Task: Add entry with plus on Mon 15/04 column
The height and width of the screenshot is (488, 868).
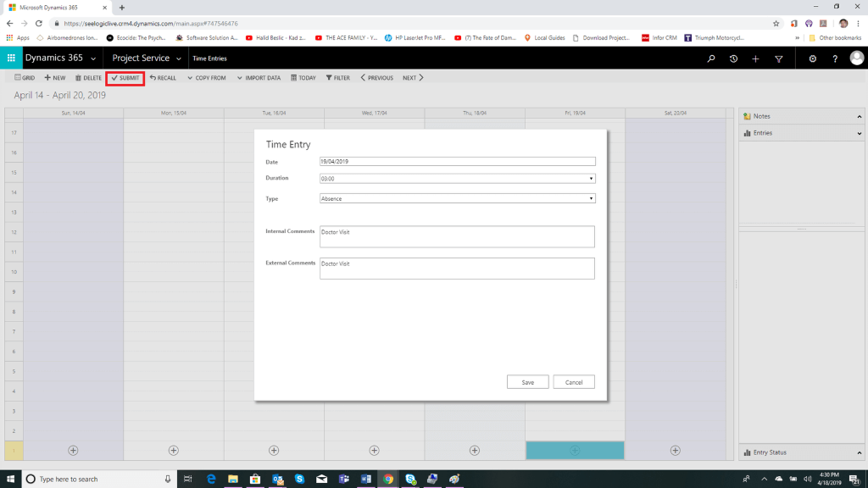Action: (x=174, y=451)
